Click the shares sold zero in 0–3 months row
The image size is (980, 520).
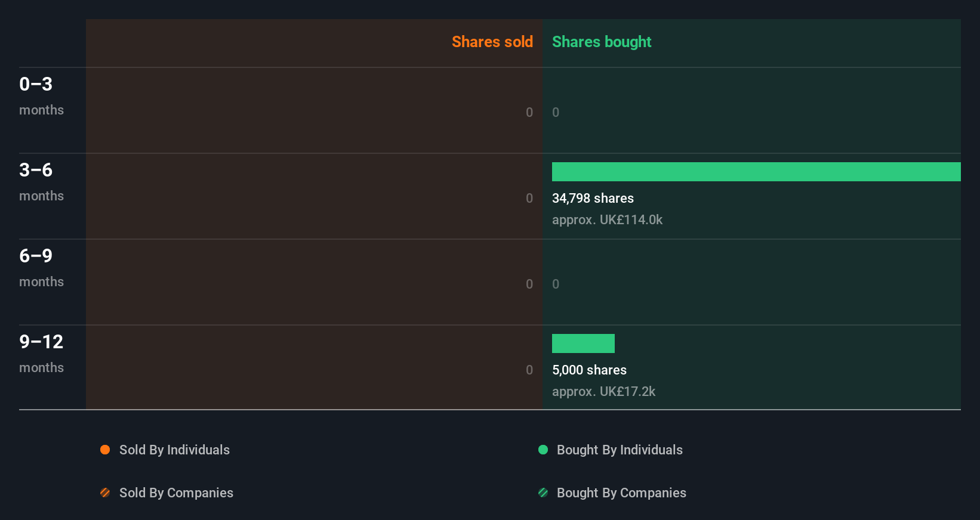(x=529, y=112)
